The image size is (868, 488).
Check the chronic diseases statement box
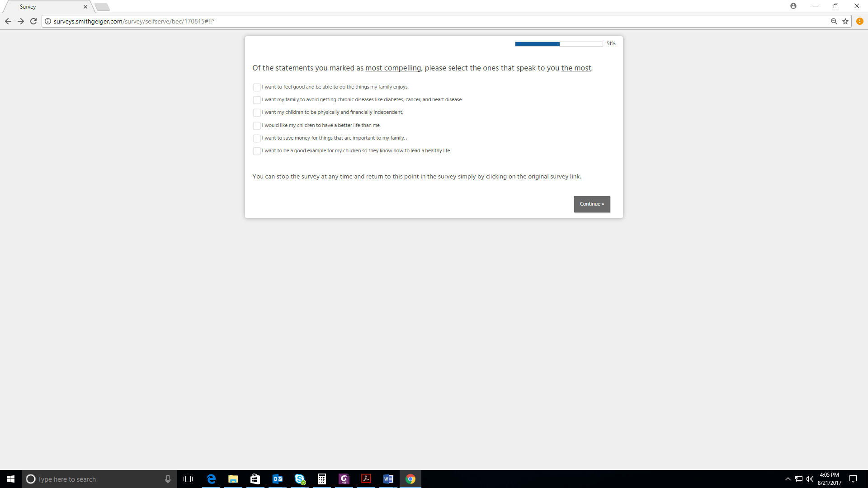point(257,100)
